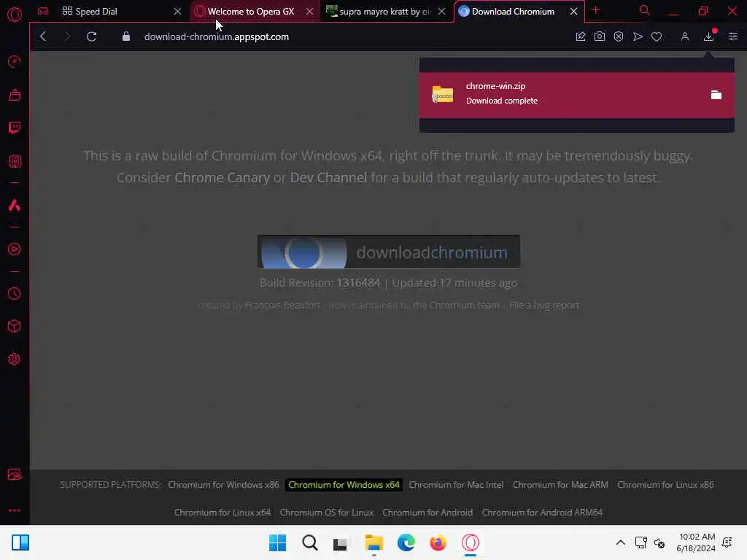Take a snapshot with camera icon
The height and width of the screenshot is (560, 747).
click(x=600, y=36)
